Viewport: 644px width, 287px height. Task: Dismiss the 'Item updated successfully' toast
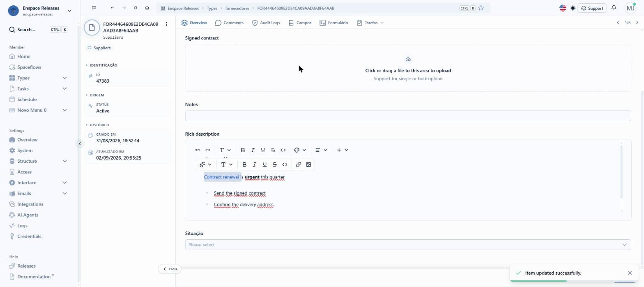630,273
